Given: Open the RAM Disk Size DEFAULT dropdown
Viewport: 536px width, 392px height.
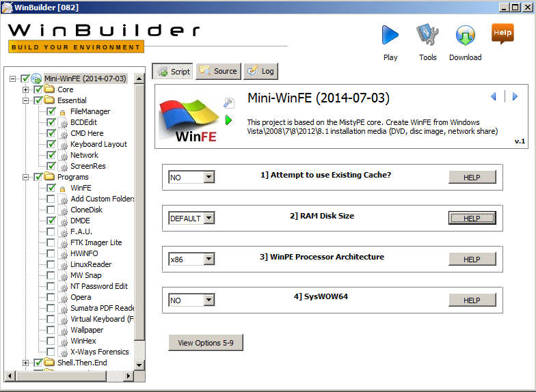Looking at the screenshot, I should 209,219.
